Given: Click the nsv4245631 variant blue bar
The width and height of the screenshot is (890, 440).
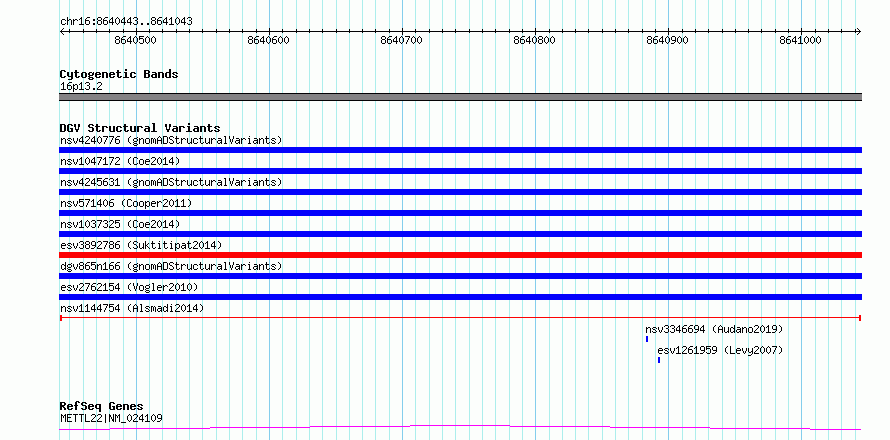Looking at the screenshot, I should pos(460,192).
